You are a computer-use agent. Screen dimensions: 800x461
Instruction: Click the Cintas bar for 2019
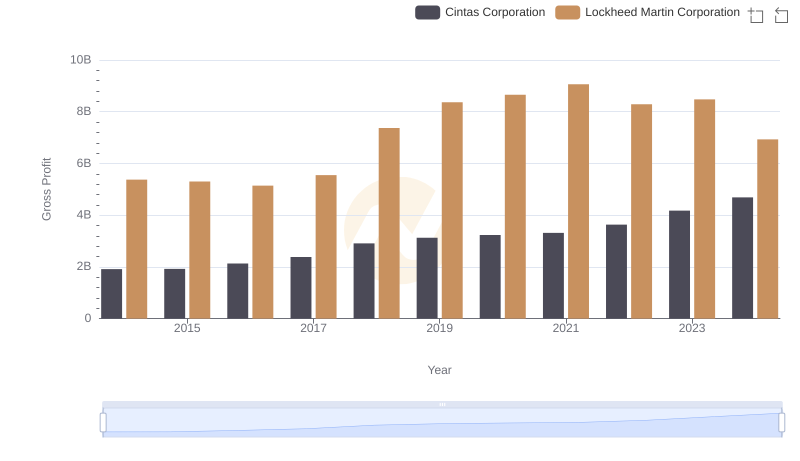coord(427,278)
